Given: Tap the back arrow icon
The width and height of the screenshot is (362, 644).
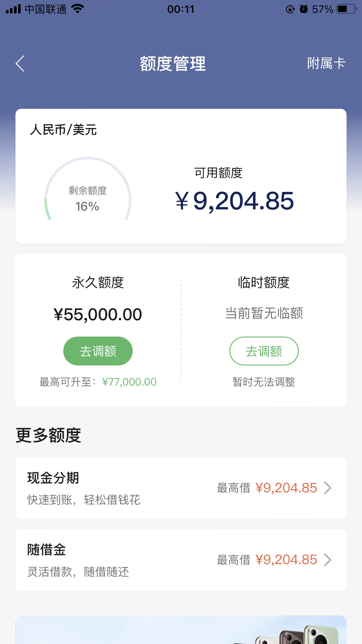Looking at the screenshot, I should [20, 64].
